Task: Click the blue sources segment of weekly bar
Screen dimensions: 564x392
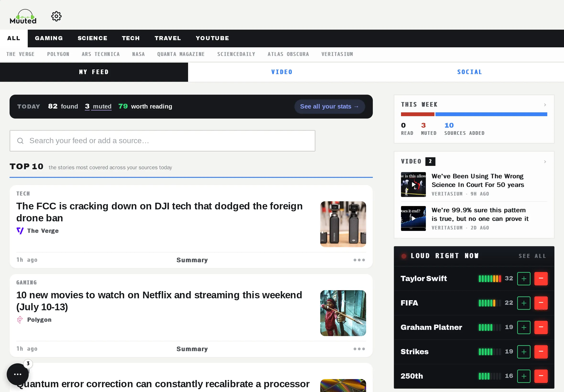Action: click(x=491, y=114)
